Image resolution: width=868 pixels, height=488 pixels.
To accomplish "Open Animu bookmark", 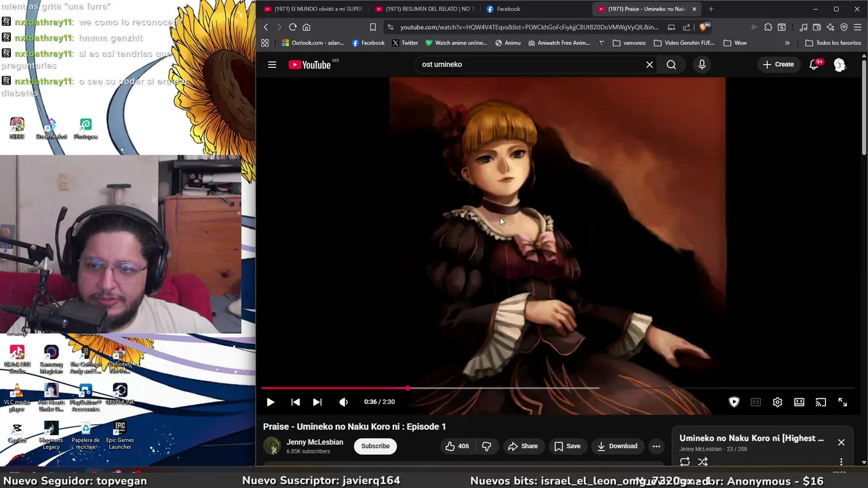I will (x=507, y=43).
